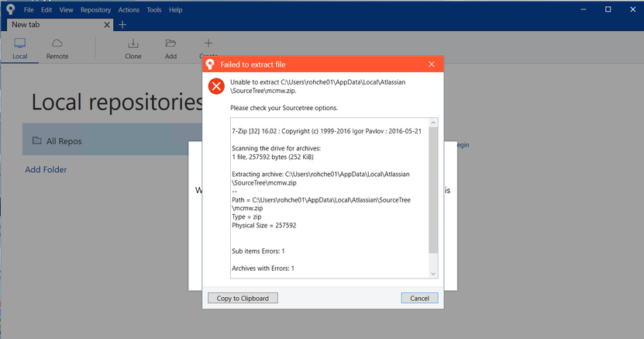
Task: Open the View menu
Action: (66, 10)
